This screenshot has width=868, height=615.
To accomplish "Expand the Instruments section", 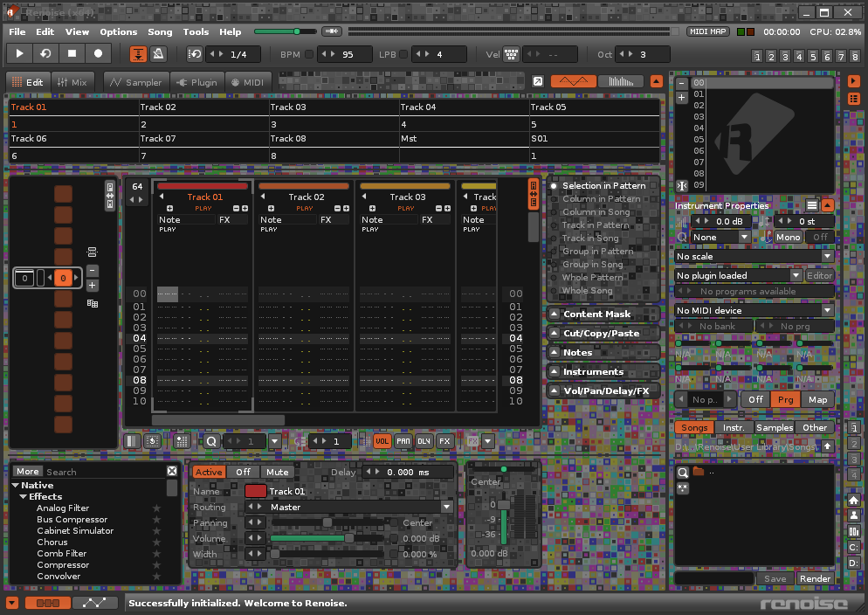I will [554, 371].
